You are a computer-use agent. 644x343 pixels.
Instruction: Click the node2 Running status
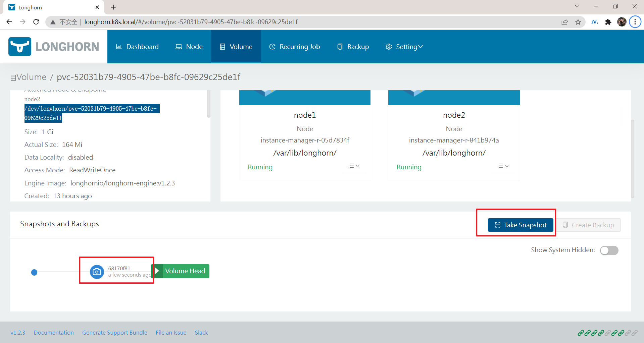click(x=409, y=167)
